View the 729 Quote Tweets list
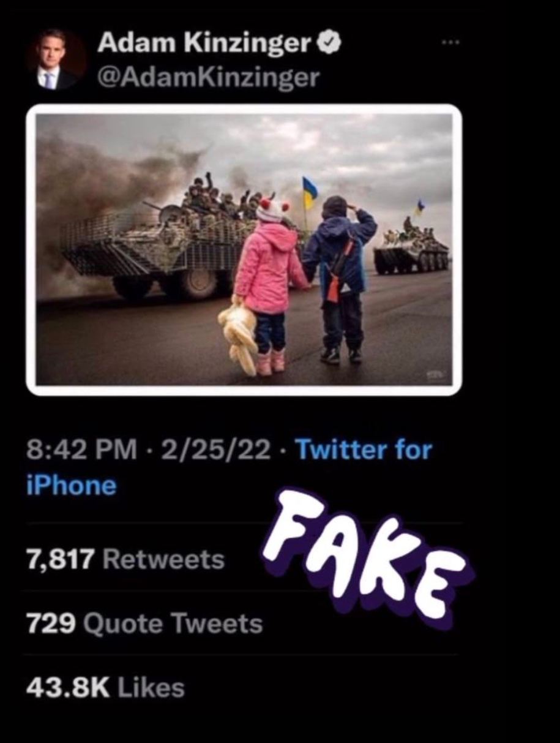This screenshot has width=560, height=743. point(144,624)
